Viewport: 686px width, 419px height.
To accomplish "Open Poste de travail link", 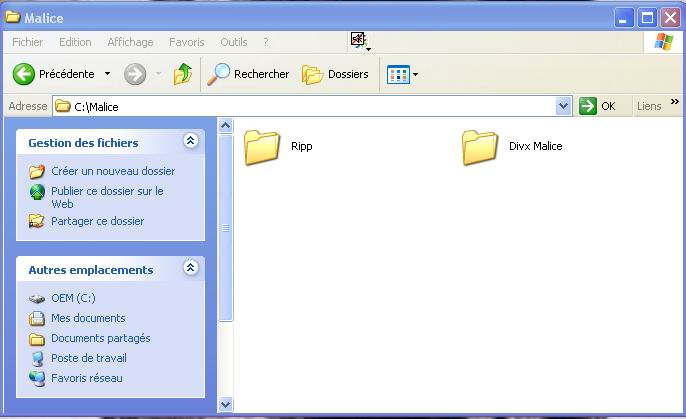I will (x=89, y=358).
